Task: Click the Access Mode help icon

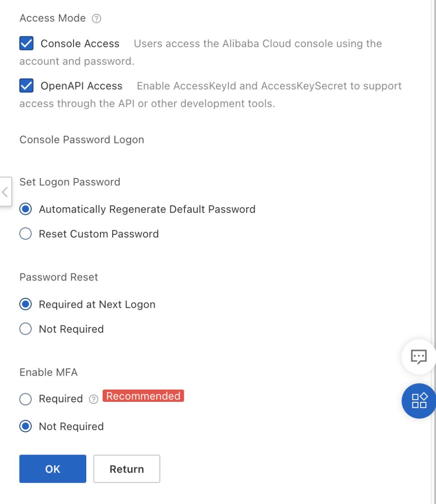Action: [96, 19]
